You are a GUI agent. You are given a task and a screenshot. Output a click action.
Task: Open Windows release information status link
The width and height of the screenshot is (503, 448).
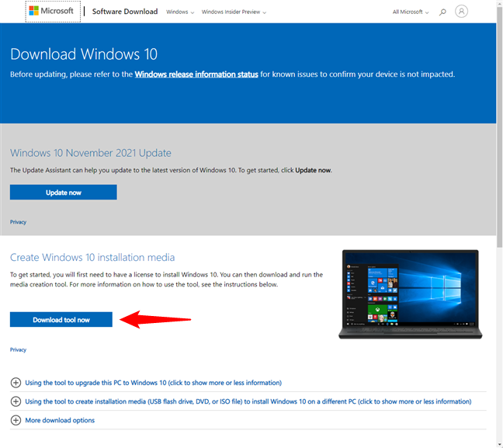[196, 75]
